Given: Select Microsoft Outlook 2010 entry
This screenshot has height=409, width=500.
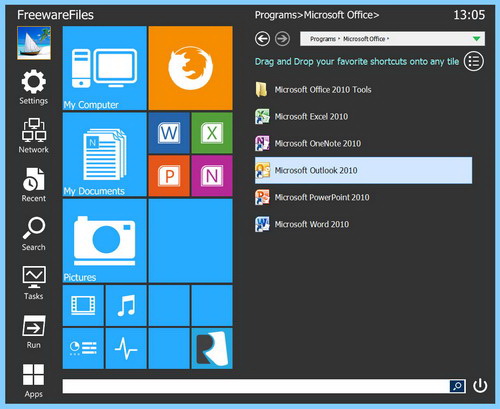Looking at the screenshot, I should (x=363, y=170).
